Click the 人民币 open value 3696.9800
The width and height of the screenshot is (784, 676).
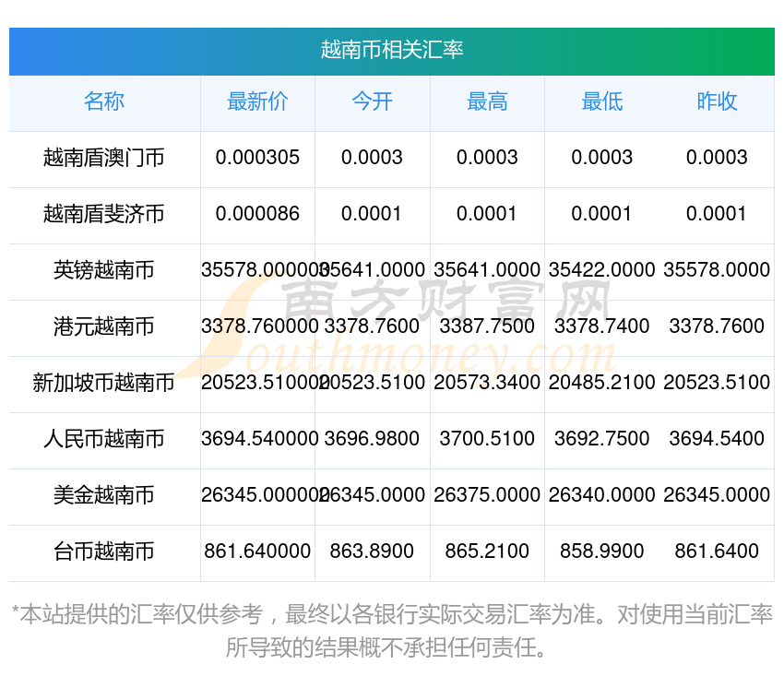coord(372,439)
